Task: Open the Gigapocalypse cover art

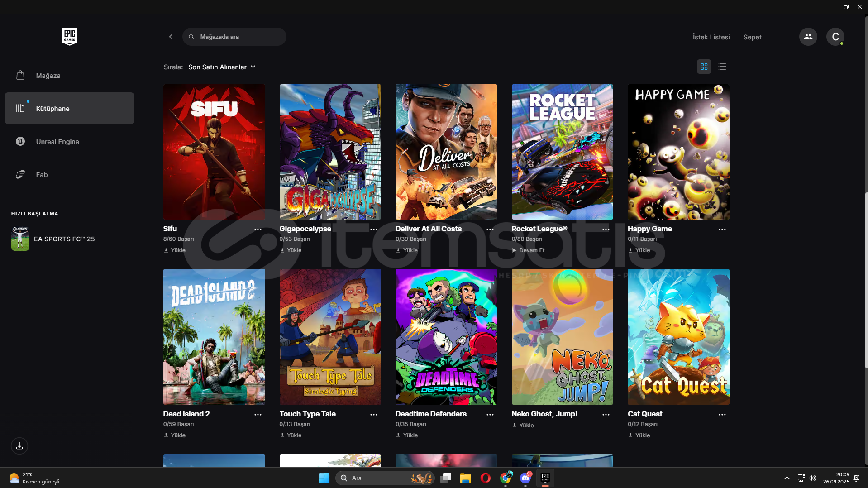Action: point(330,152)
